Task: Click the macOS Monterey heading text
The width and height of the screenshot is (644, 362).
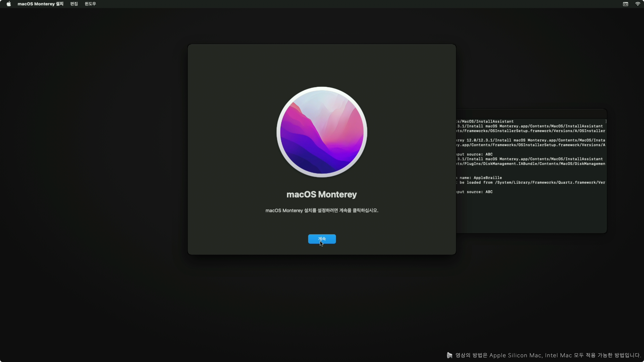Action: [321, 194]
